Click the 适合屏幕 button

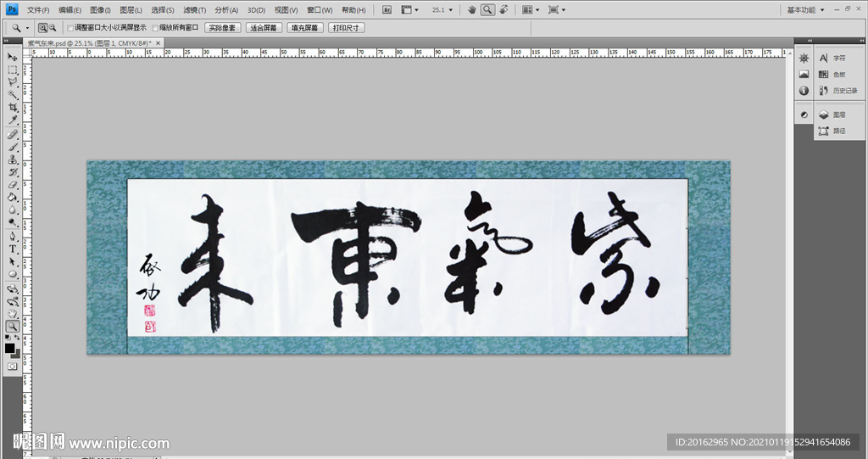264,28
